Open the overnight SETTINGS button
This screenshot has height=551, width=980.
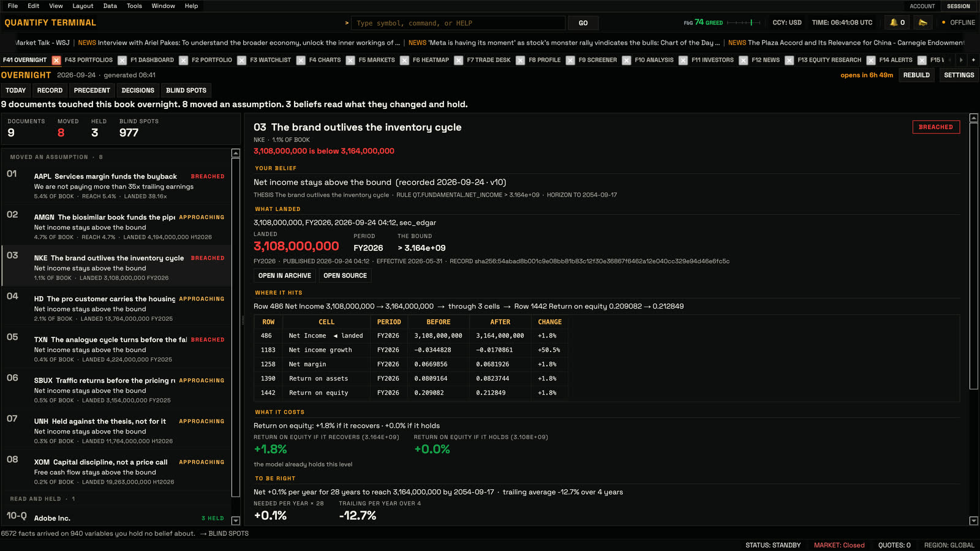click(959, 75)
